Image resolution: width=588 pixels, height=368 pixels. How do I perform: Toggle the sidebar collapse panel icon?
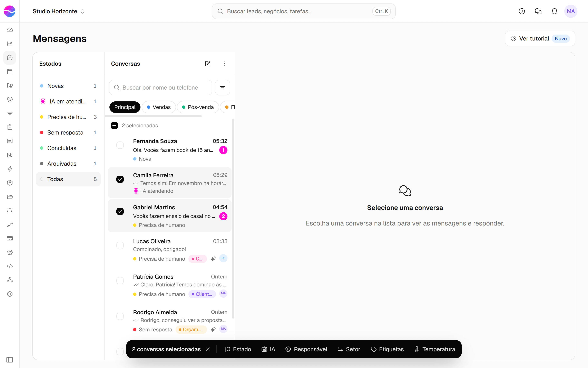(10, 360)
